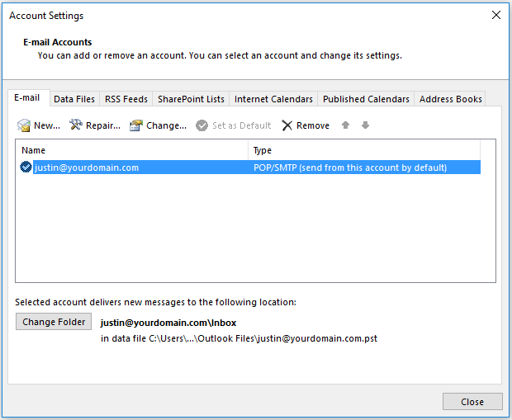Click the Remove X icon
Screen dimensions: 512x420
(287, 125)
